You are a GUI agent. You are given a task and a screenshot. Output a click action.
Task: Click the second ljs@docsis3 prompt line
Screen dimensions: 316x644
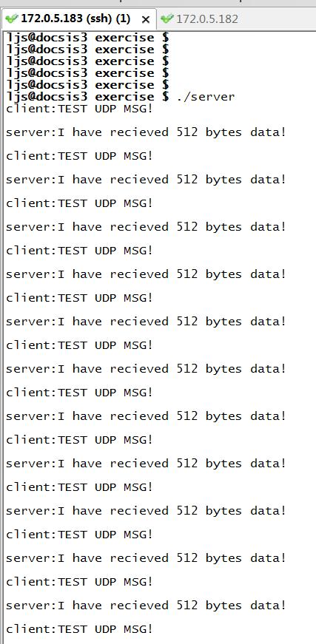(x=87, y=50)
